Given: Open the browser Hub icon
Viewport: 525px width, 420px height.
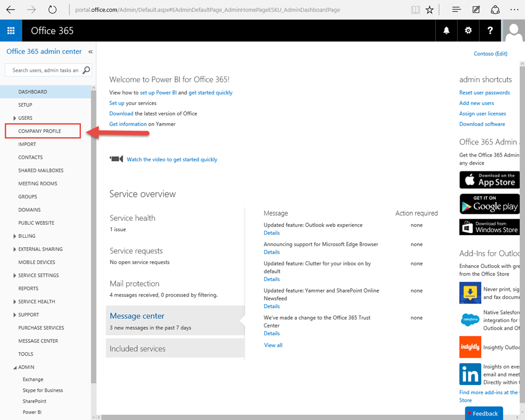Looking at the screenshot, I should click(x=457, y=10).
